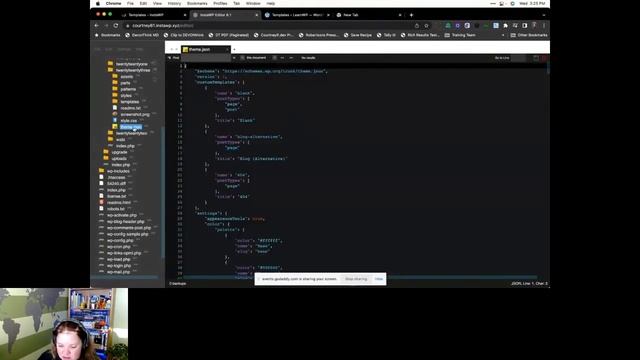The image size is (640, 360).
Task: Click the Stop sharing button
Action: click(x=356, y=279)
